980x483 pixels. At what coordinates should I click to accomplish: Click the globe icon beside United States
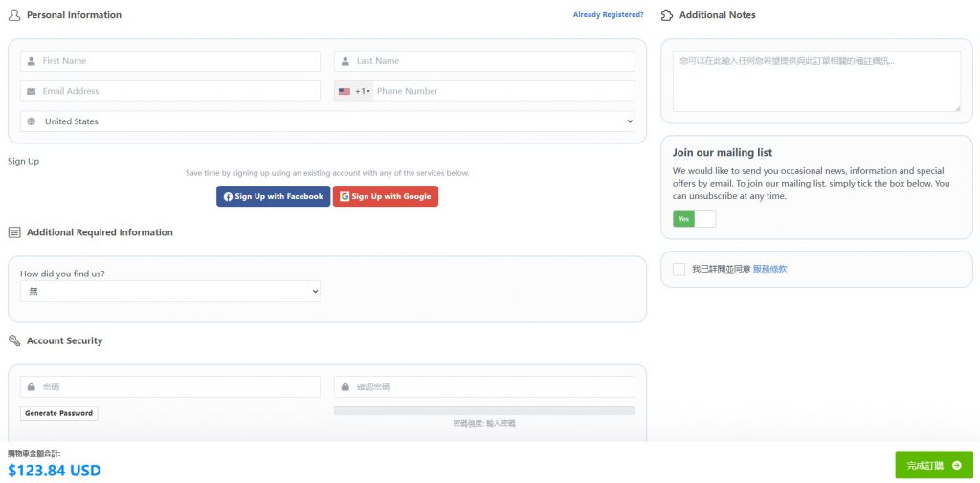(32, 121)
